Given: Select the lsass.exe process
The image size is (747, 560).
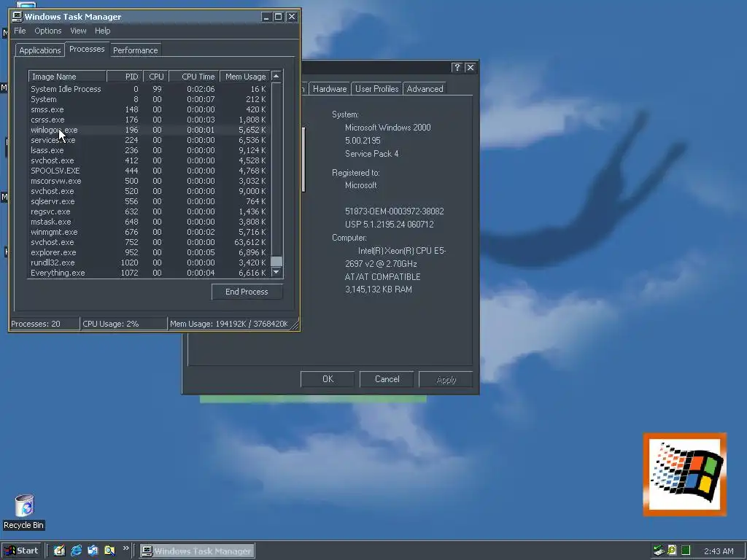Looking at the screenshot, I should coord(149,150).
